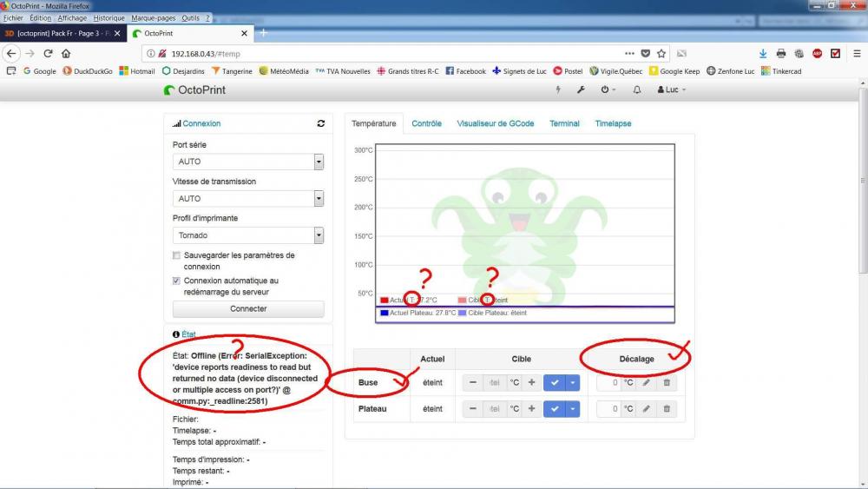Open the Port série dropdown
868x489 pixels.
tap(248, 162)
